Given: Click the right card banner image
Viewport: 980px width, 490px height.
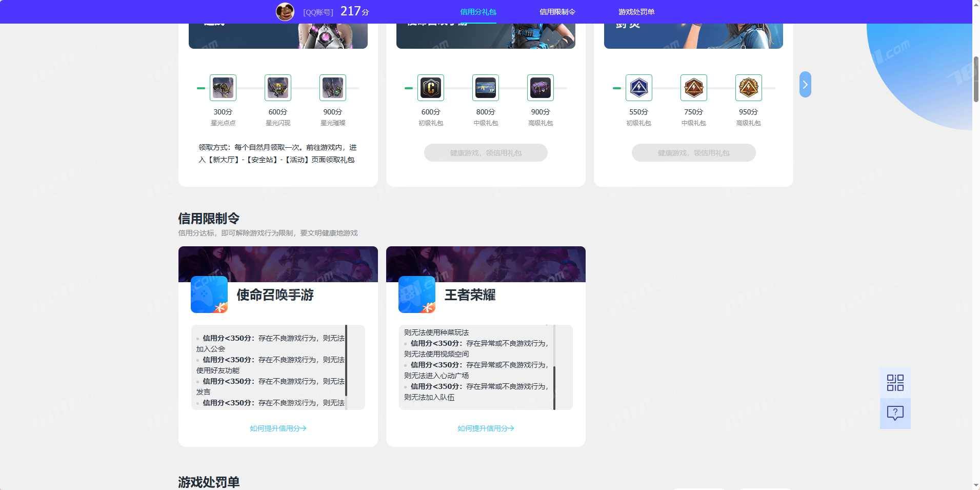Looking at the screenshot, I should [x=693, y=36].
